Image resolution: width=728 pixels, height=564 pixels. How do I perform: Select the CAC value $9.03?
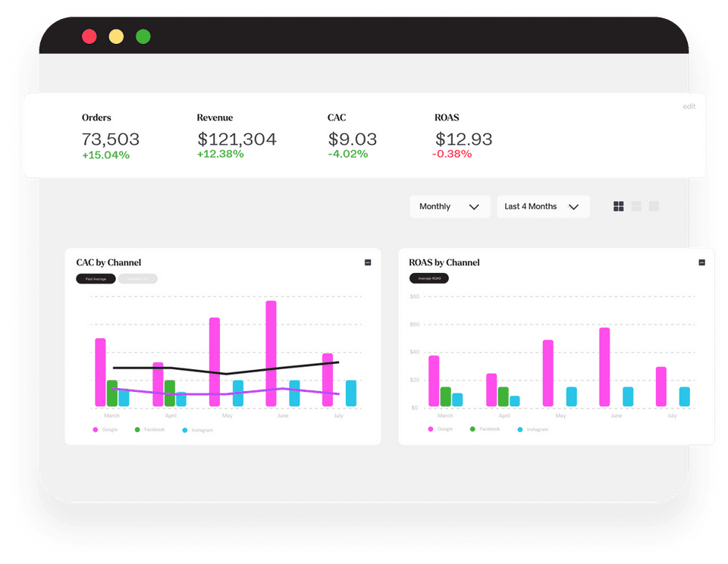(x=353, y=139)
